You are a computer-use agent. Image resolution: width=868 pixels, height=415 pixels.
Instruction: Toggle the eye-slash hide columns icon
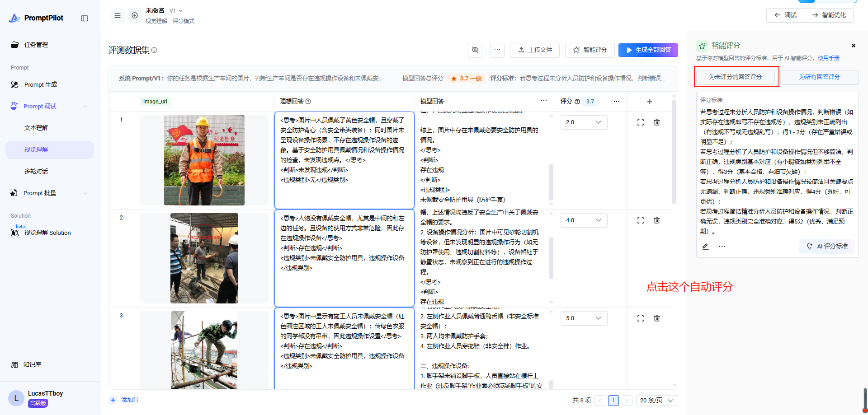(x=475, y=50)
